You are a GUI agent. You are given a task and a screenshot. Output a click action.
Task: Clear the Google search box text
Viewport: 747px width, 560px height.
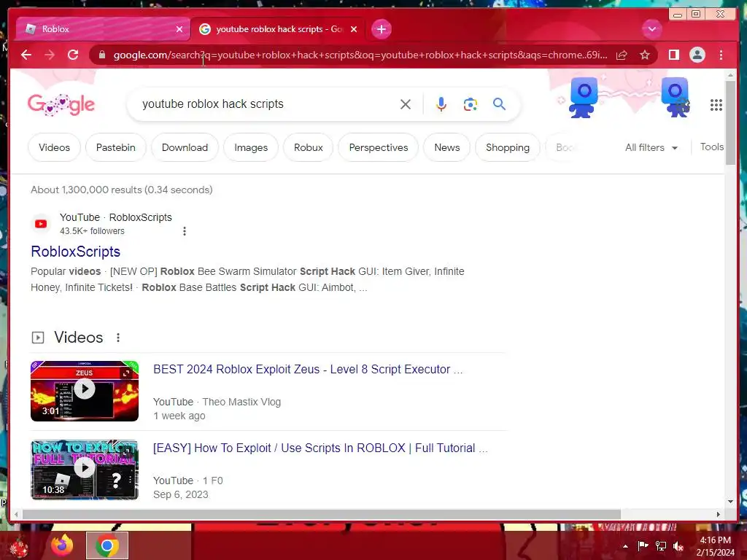tap(406, 104)
